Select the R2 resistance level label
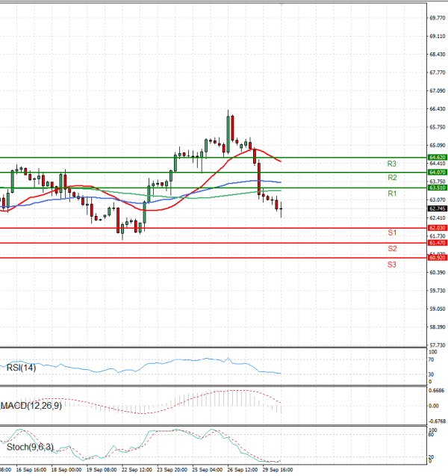This screenshot has height=476, width=448. [391, 178]
